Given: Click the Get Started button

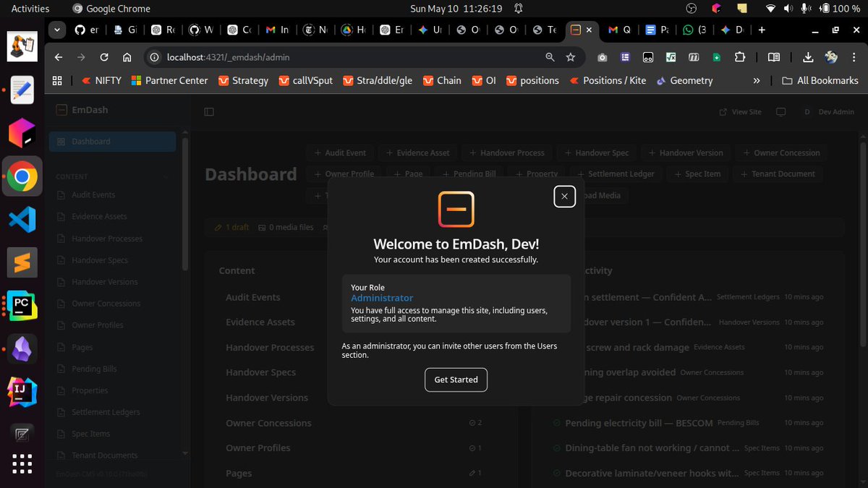Looking at the screenshot, I should pyautogui.click(x=456, y=380).
